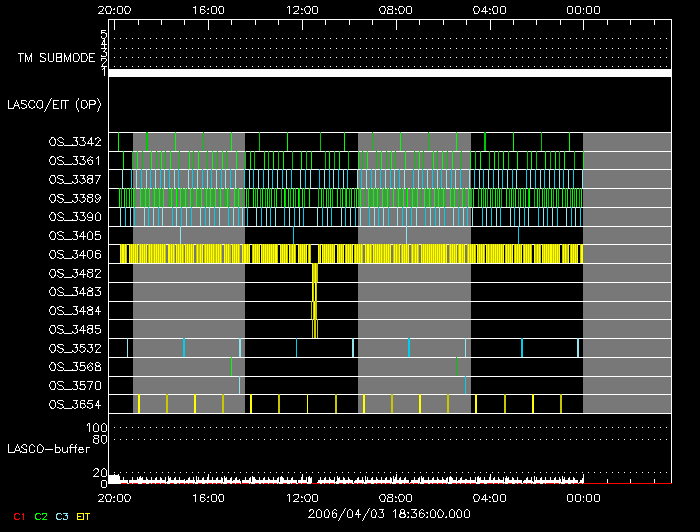Select the LASCO/EIT (OP) label

57,104
